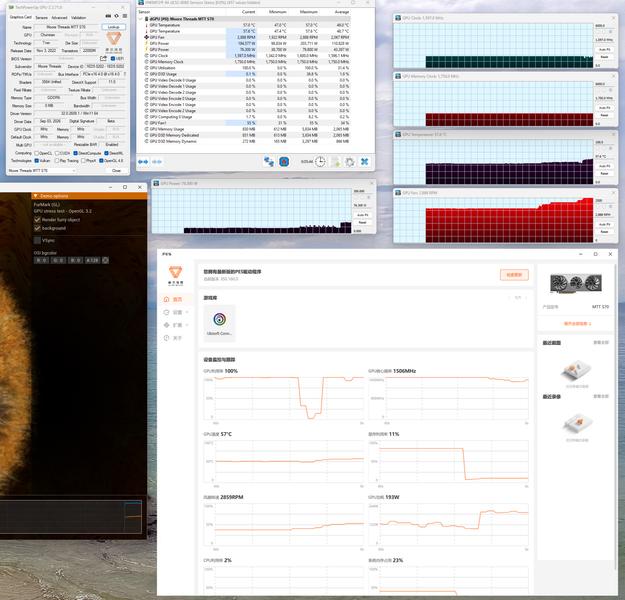This screenshot has width=625, height=600.
Task: Uncheck Render furry object in FurMark
Action: 37,220
